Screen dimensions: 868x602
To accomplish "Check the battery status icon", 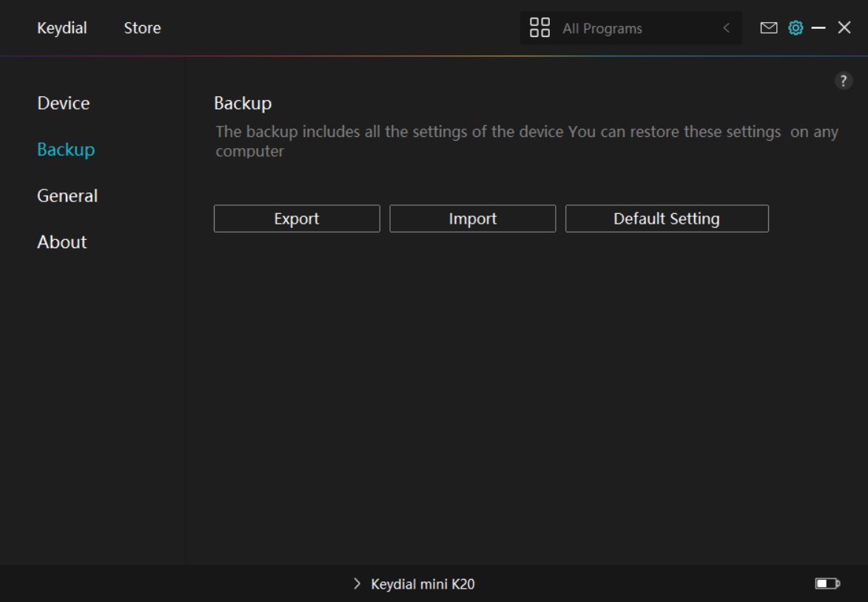I will 827,584.
